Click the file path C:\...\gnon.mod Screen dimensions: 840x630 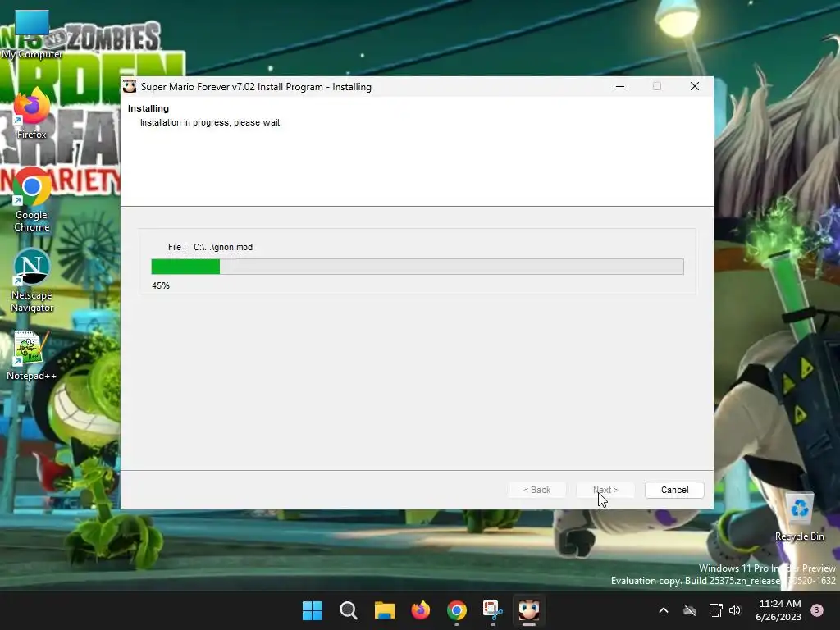click(223, 247)
